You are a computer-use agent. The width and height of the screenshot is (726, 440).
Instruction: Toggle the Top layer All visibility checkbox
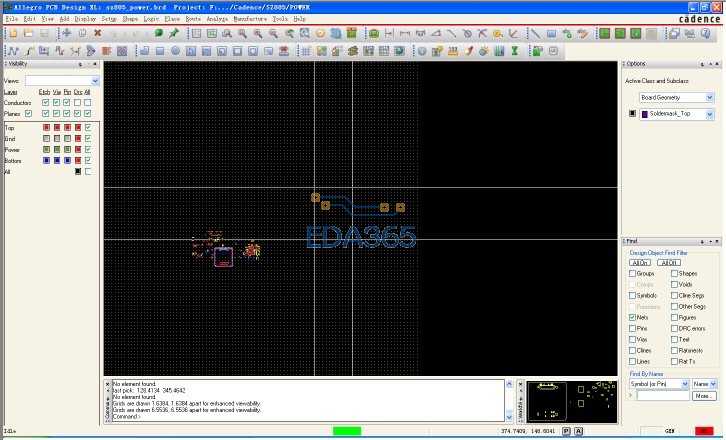88,127
